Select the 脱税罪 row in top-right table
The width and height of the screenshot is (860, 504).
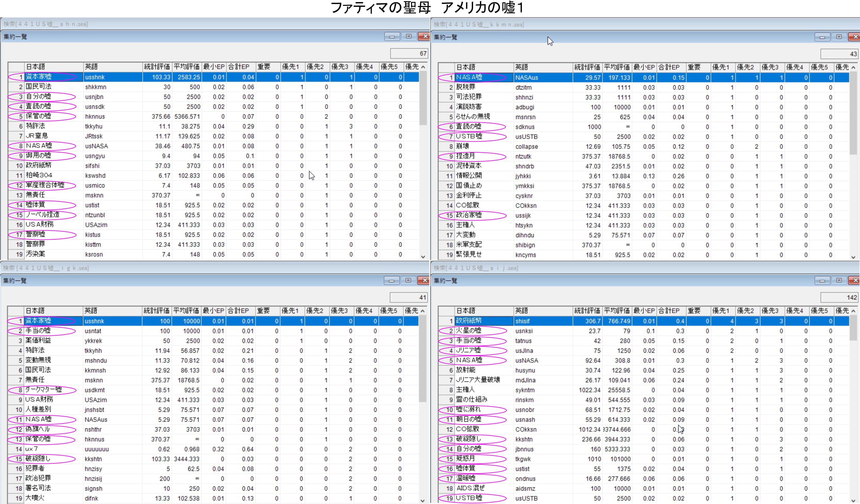[465, 87]
